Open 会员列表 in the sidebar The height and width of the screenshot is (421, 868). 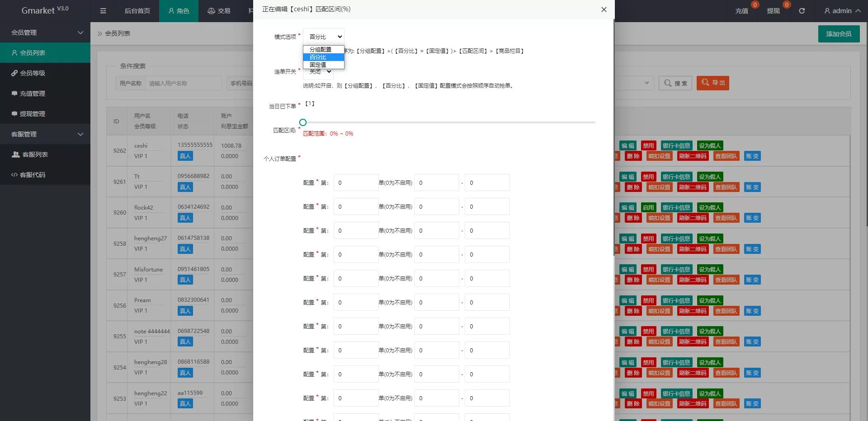pyautogui.click(x=45, y=53)
